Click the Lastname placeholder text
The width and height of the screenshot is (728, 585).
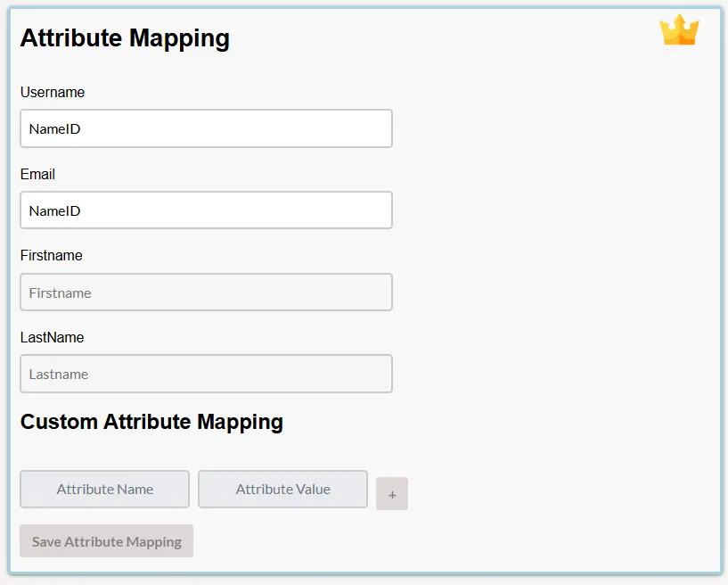coord(59,375)
